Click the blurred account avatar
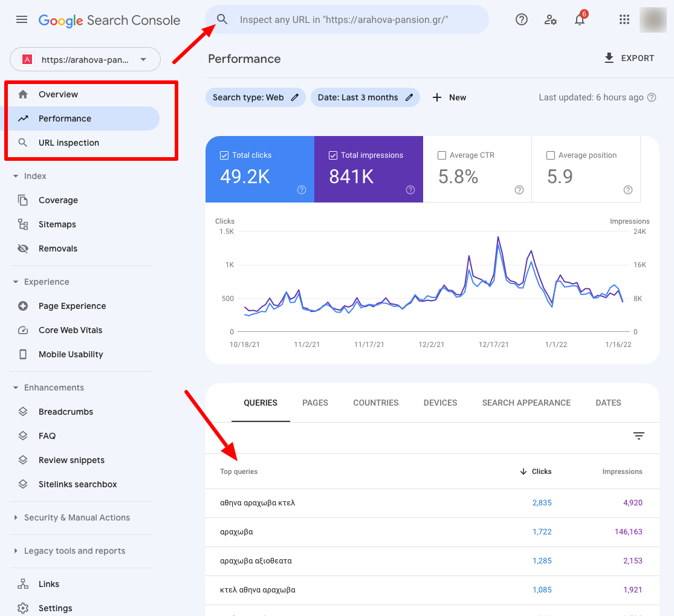 (652, 20)
